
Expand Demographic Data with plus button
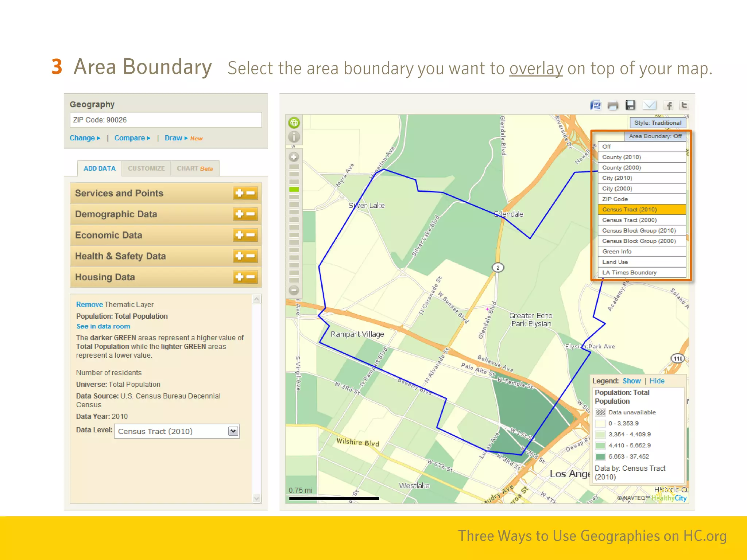pos(239,214)
